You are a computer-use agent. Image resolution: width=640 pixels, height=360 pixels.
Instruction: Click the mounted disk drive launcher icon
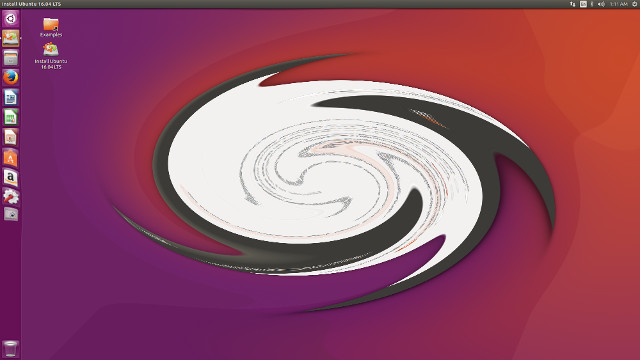pyautogui.click(x=11, y=214)
